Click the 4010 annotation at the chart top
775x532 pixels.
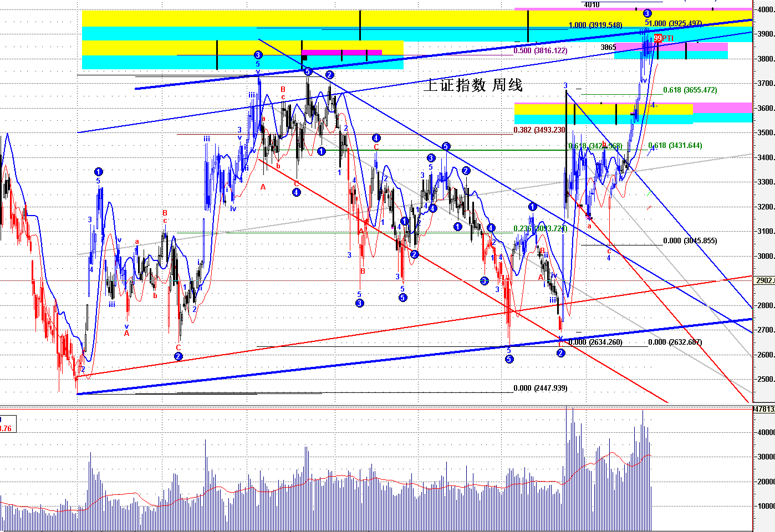click(x=592, y=4)
